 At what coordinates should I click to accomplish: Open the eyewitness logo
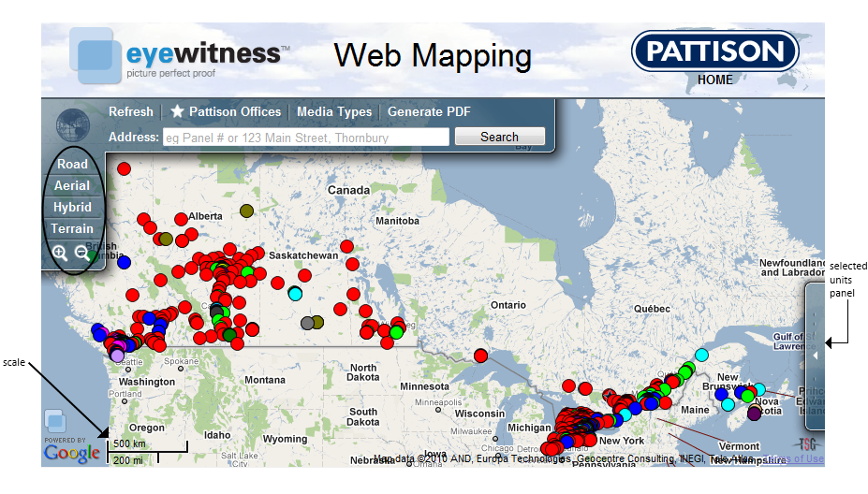coord(179,56)
